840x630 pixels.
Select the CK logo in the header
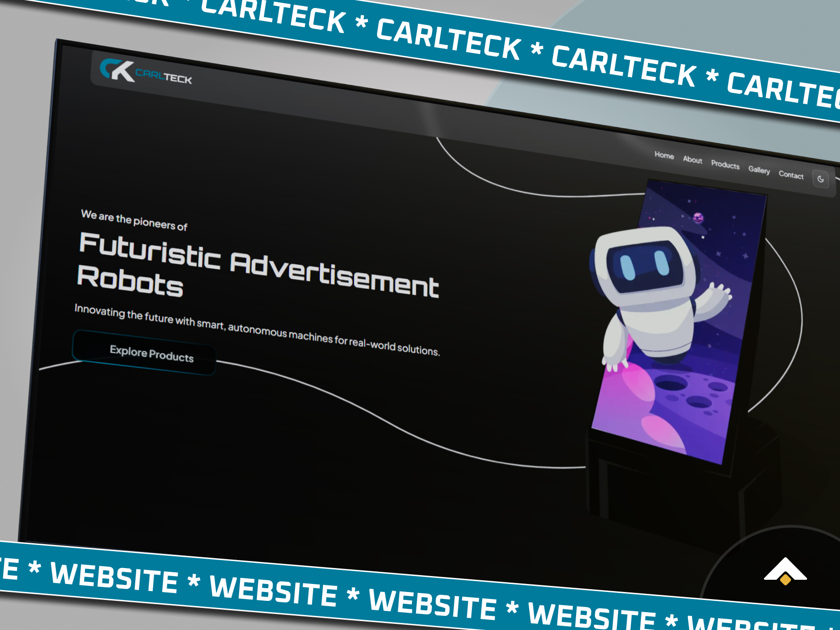click(116, 70)
